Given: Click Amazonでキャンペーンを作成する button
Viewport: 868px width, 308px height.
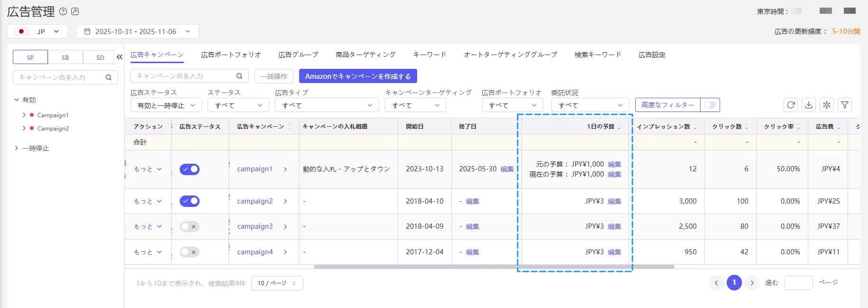Looking at the screenshot, I should 358,76.
